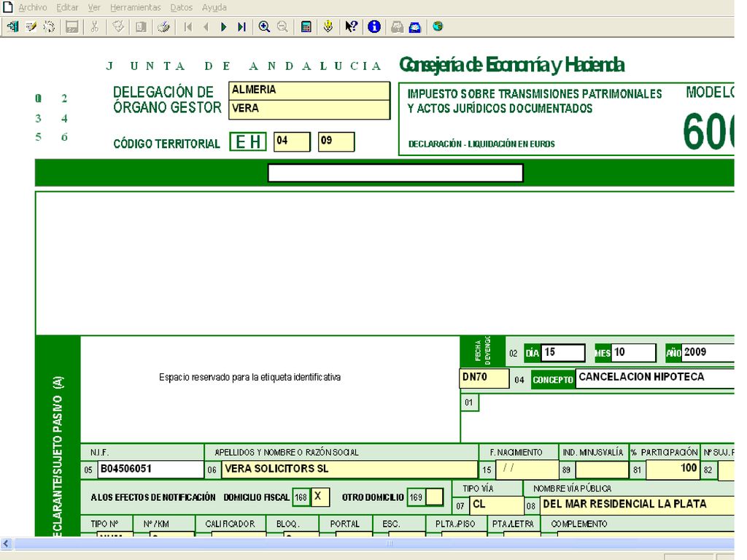
Task: Click the DN70 concept code field
Action: [484, 378]
